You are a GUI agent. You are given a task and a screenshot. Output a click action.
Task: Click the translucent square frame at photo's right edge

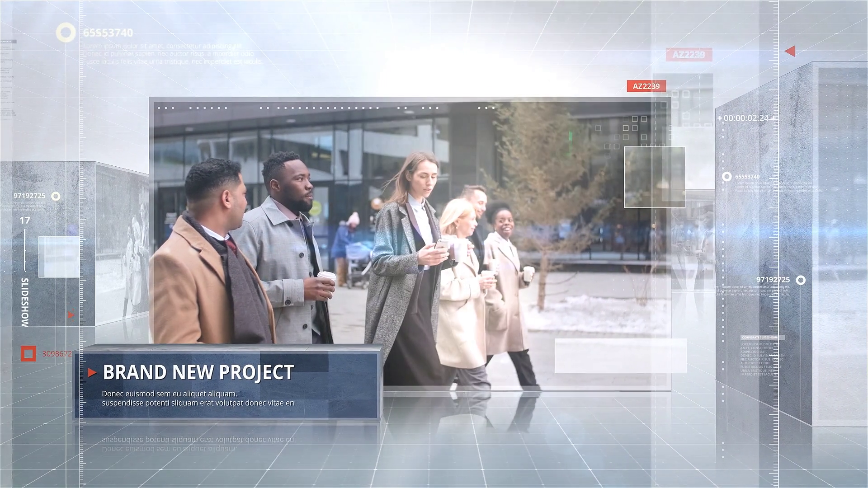(x=654, y=177)
